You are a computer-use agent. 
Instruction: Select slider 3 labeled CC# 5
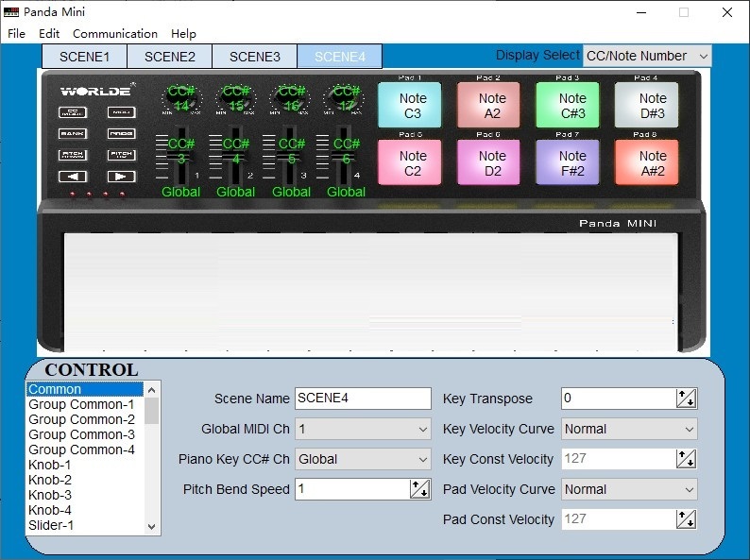pos(289,156)
